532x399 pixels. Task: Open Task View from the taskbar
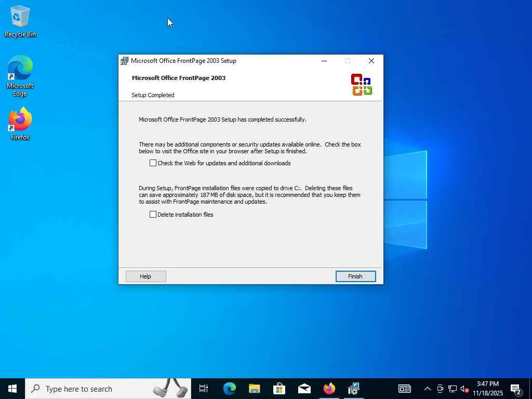click(x=204, y=389)
